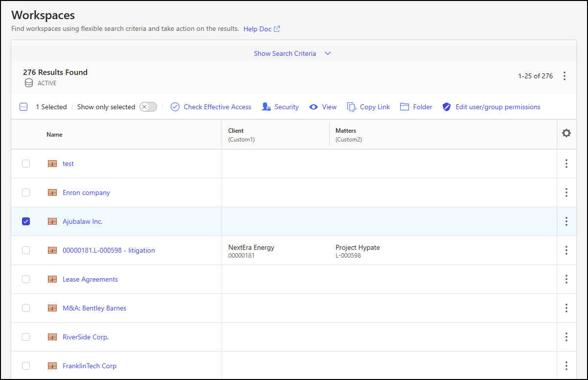Open the Help Doc link
Viewport: 588px width, 380px height.
pos(258,29)
